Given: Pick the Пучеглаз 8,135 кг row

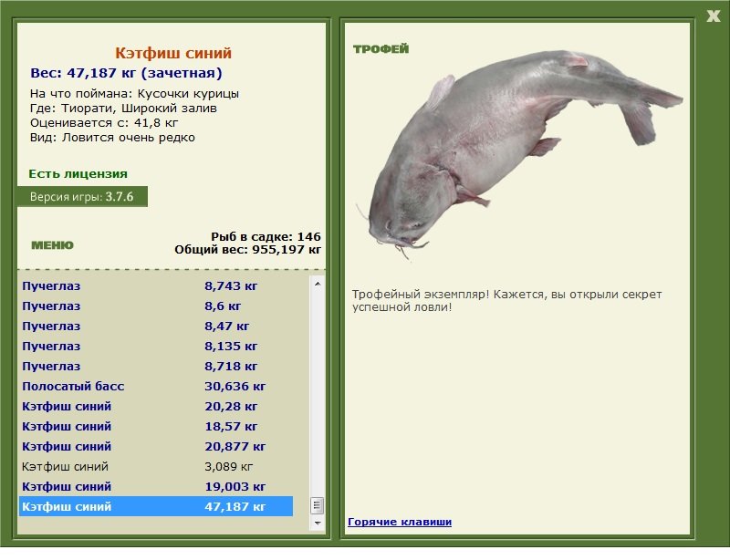Looking at the screenshot, I should [155, 346].
